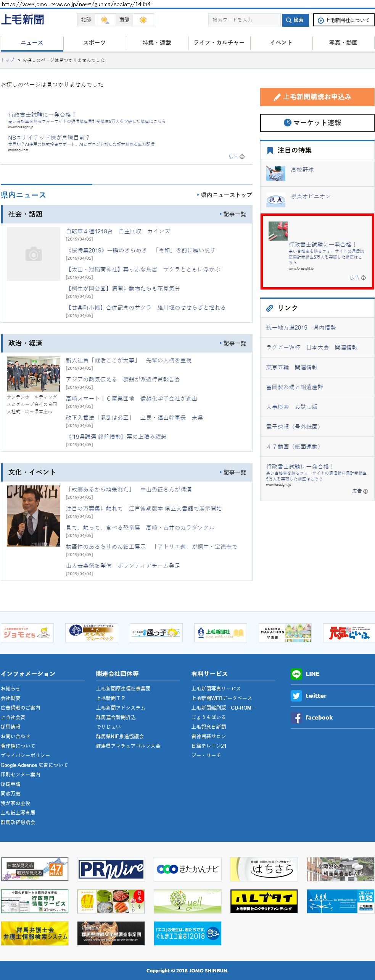The height and width of the screenshot is (980, 375).
Task: Open the 統一地方選2019 県内情勢 link
Action: tap(301, 328)
